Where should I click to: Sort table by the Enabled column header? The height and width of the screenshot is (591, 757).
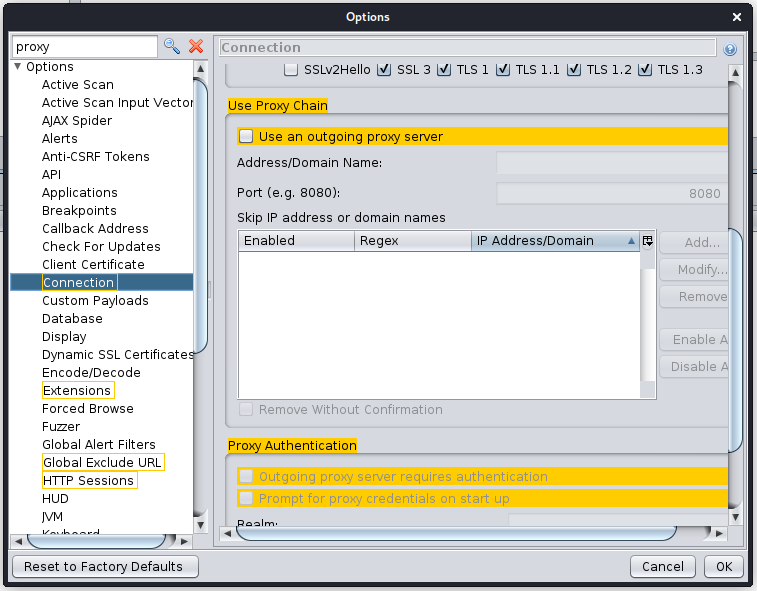pos(295,241)
